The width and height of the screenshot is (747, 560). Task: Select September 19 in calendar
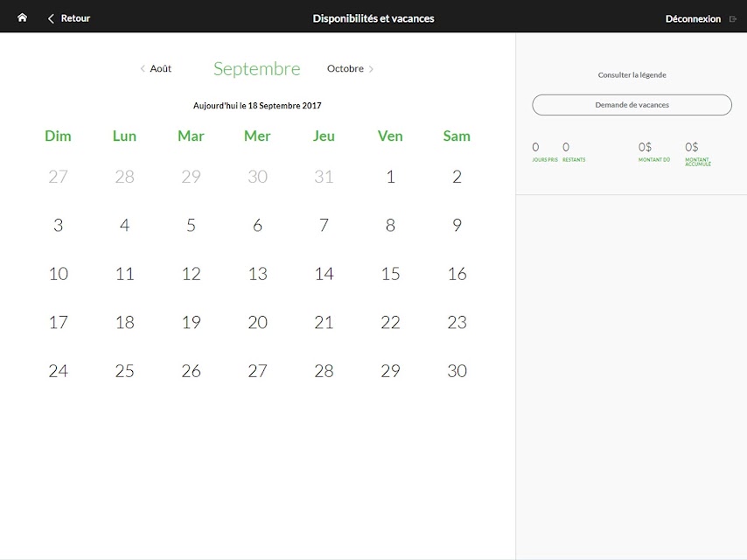tap(191, 322)
